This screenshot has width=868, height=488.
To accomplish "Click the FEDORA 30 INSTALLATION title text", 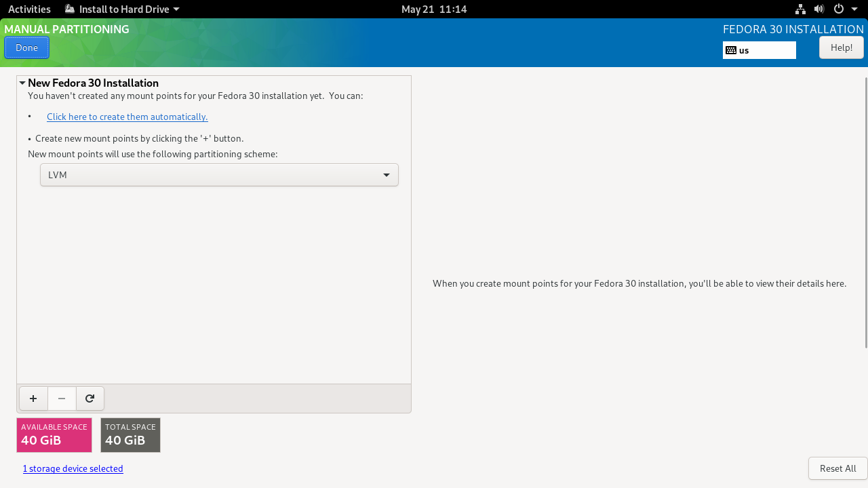I will pyautogui.click(x=793, y=29).
